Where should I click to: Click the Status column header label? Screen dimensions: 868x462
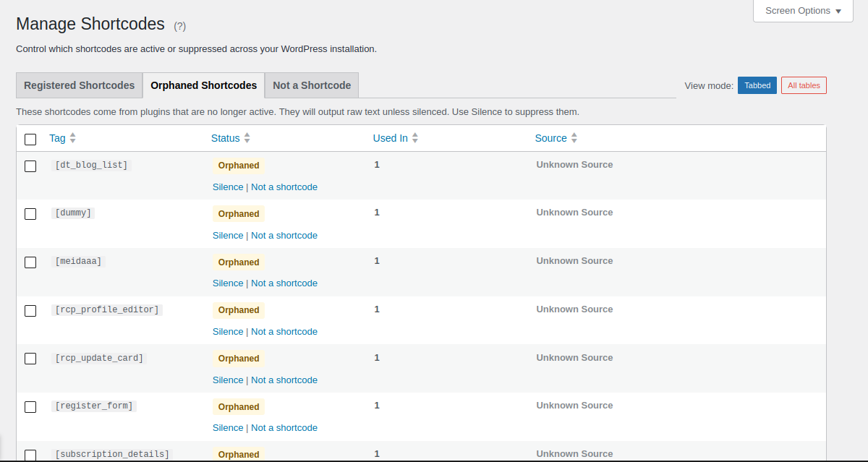click(226, 138)
